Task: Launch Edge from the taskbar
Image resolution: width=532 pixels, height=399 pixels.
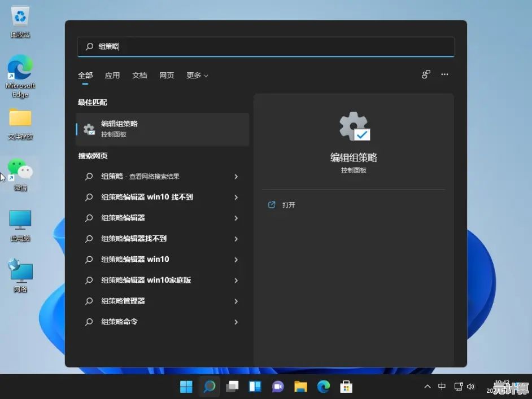Action: tap(324, 387)
